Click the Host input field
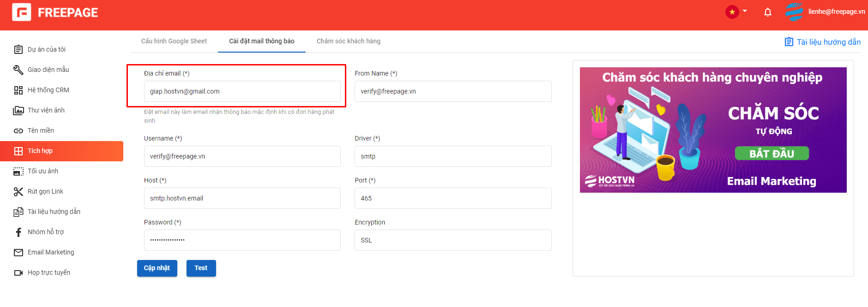Screen dimensions: 868x307 242,198
